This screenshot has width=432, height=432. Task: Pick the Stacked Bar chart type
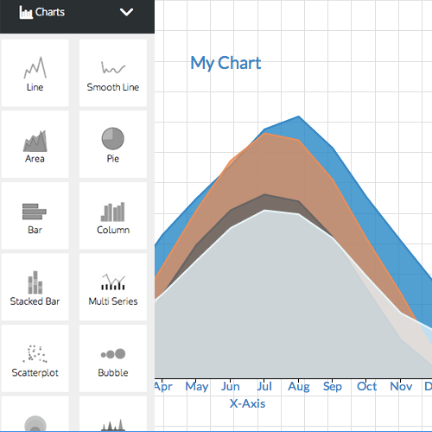(x=35, y=287)
